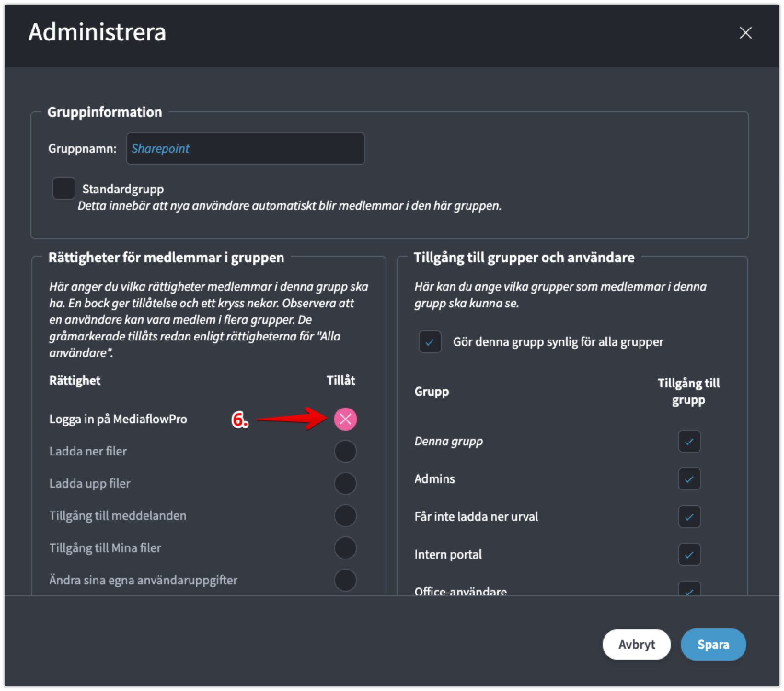Click the Tillgång till grupp column header

click(x=689, y=392)
